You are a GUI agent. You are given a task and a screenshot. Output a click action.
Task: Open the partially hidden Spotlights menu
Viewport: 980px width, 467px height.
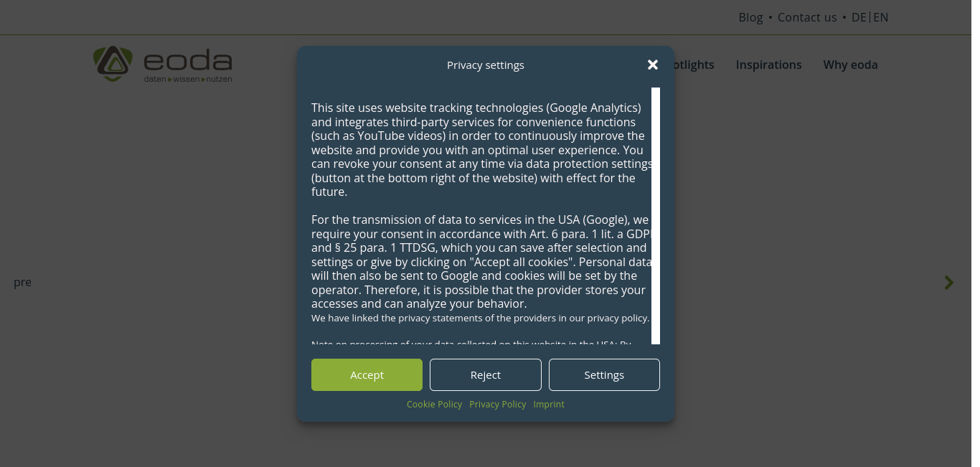694,65
